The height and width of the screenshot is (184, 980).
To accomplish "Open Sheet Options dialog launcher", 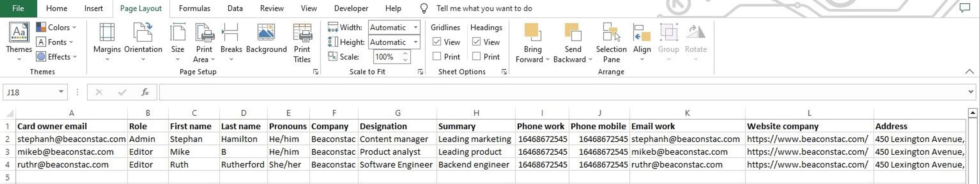I will 504,72.
